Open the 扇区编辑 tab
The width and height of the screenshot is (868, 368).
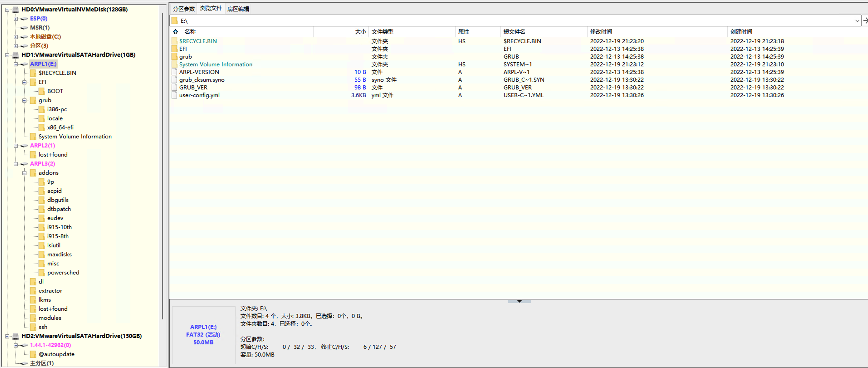click(x=238, y=8)
